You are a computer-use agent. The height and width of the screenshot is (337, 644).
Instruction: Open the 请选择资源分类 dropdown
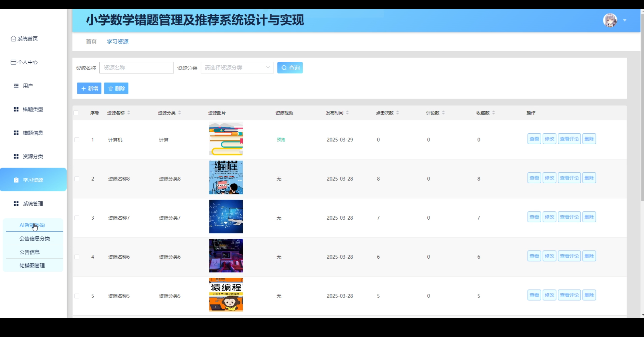click(237, 68)
